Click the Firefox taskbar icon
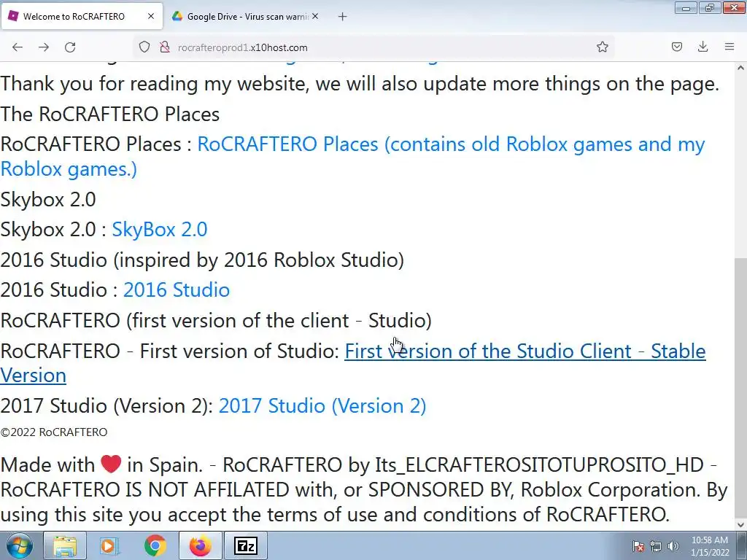The image size is (747, 560). [x=200, y=545]
